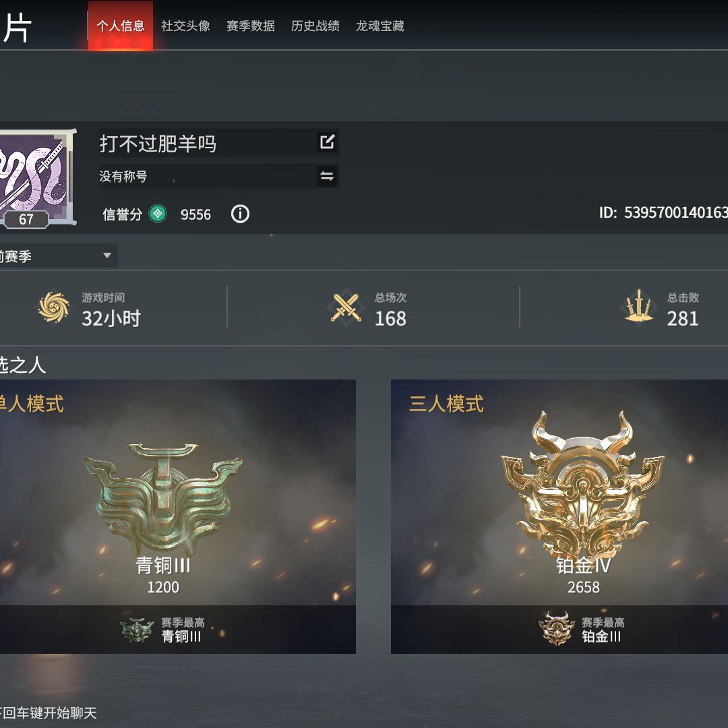Click the swap title arrows icon
This screenshot has height=728, width=728.
pos(327,176)
